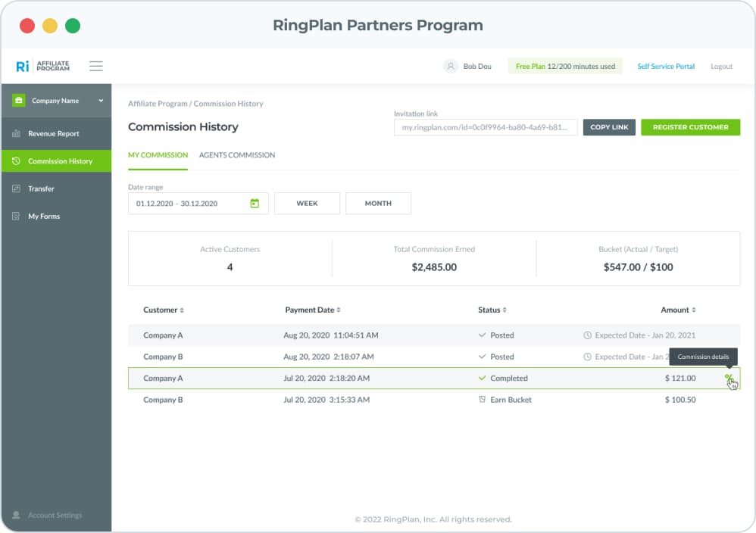Sort the table by Status

[x=492, y=310]
